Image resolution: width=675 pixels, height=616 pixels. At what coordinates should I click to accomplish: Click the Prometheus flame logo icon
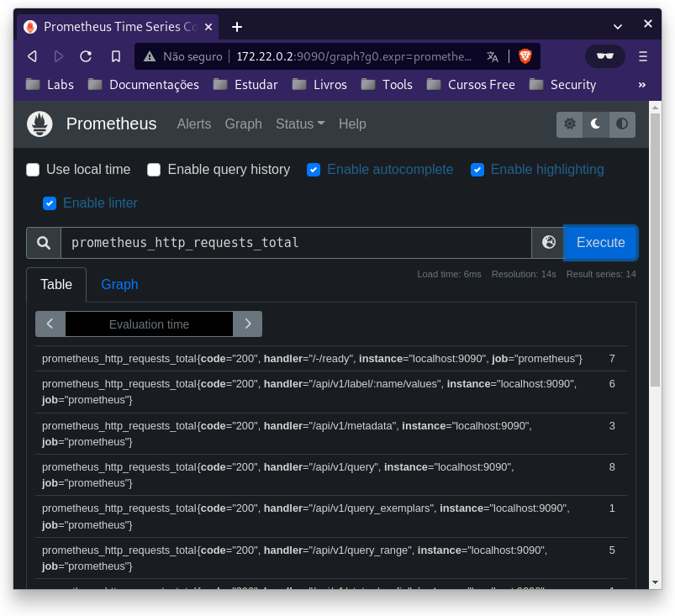pyautogui.click(x=40, y=124)
